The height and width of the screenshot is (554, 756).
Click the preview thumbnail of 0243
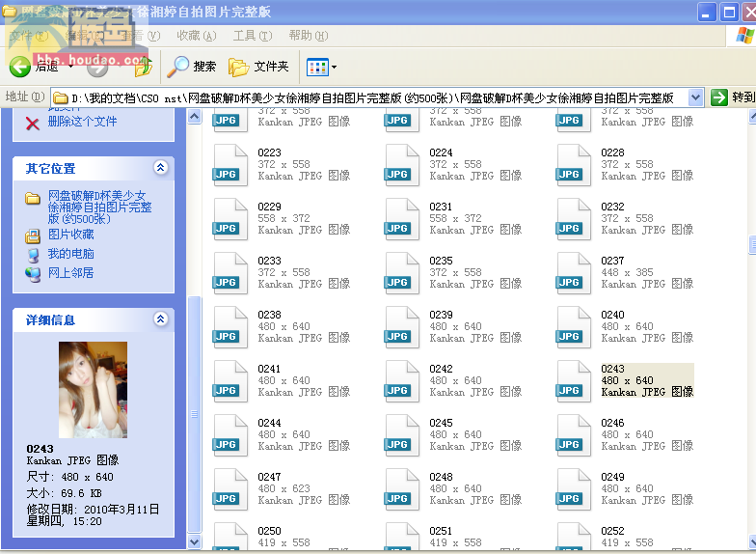(x=93, y=390)
